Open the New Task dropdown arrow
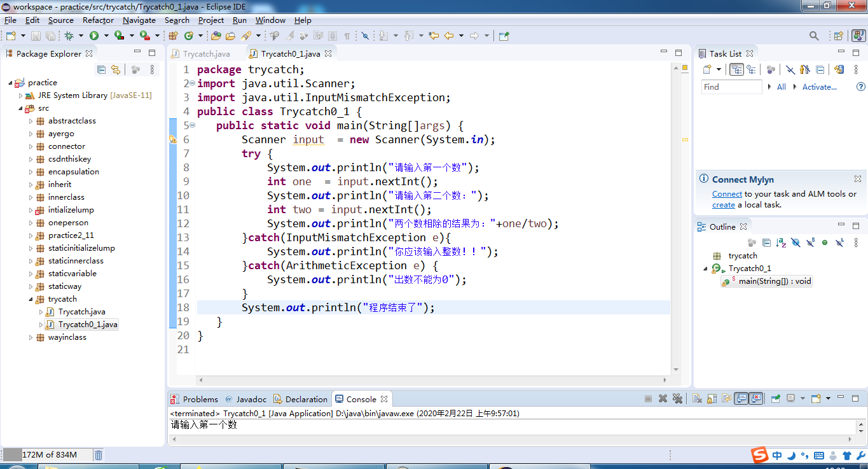 (719, 69)
